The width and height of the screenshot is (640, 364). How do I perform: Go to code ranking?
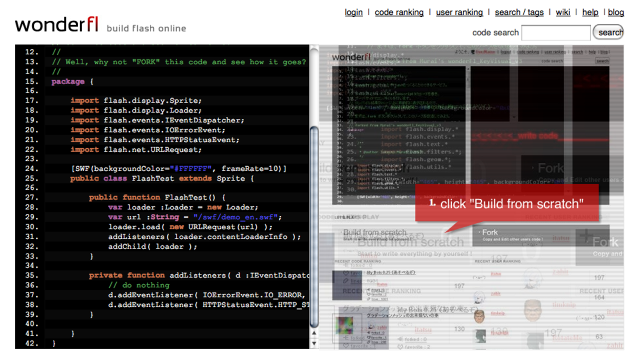(399, 12)
